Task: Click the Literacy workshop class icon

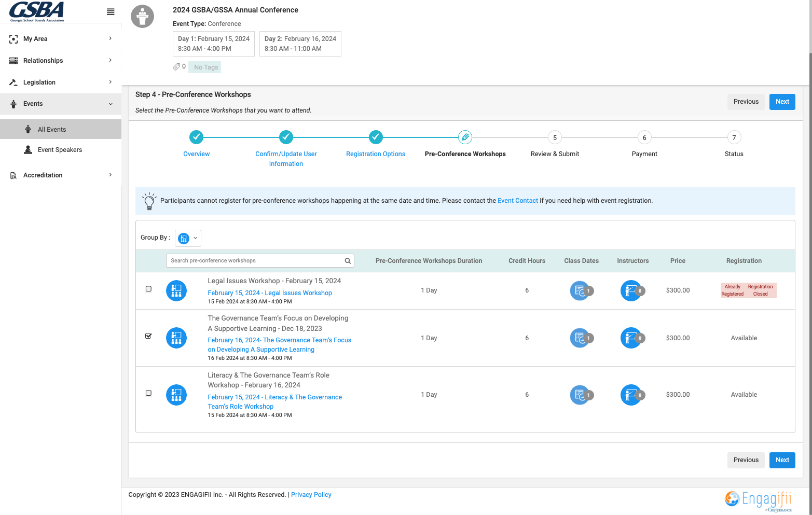Action: tap(176, 395)
